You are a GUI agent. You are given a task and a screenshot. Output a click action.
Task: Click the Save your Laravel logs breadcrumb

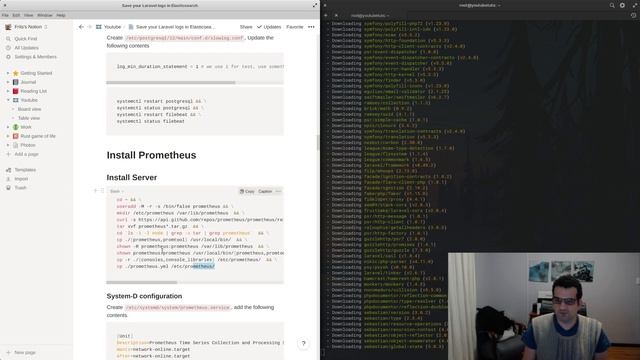(x=172, y=27)
